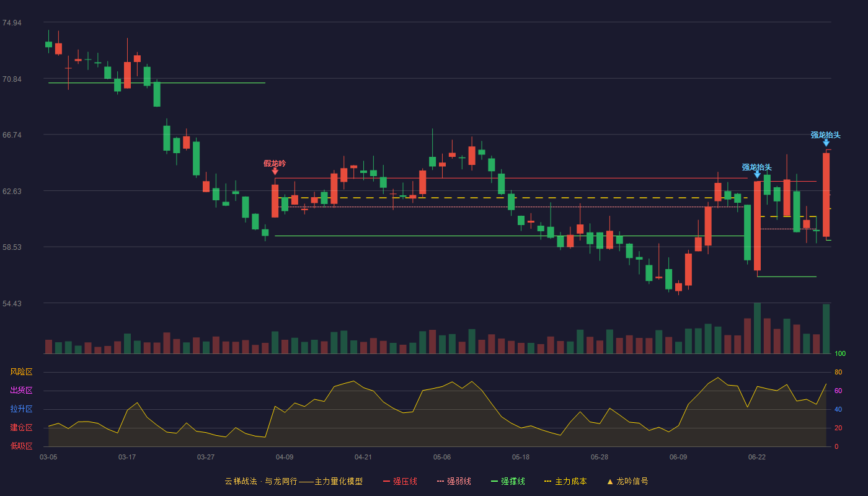Click the 62.63 price axis label
Viewport: 868px width, 496px height.
pyautogui.click(x=12, y=192)
